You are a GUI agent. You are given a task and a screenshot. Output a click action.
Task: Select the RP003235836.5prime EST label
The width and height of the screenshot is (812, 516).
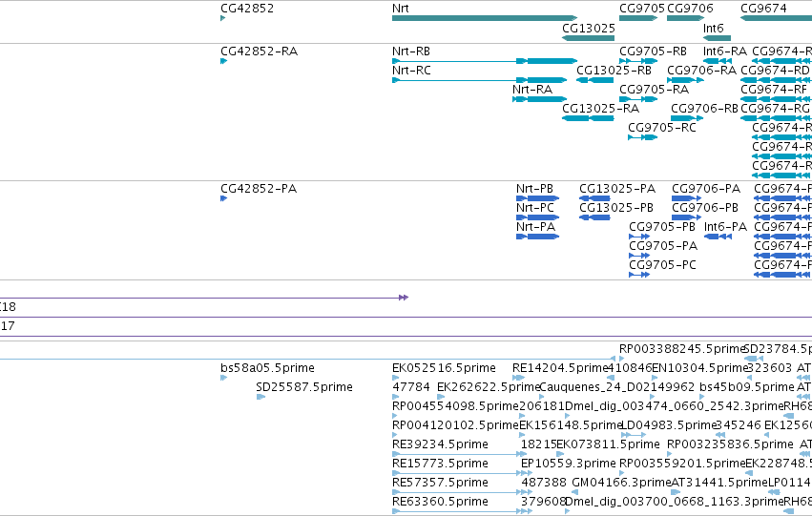[730, 445]
